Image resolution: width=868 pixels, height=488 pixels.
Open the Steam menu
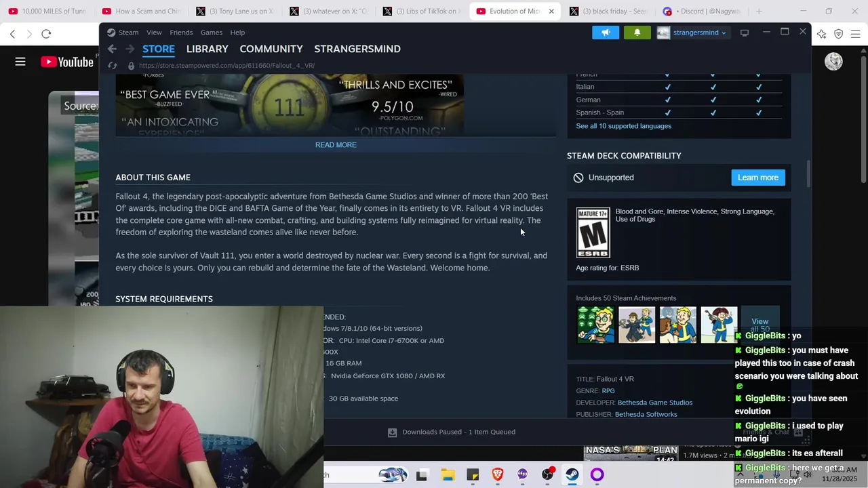[x=128, y=33]
